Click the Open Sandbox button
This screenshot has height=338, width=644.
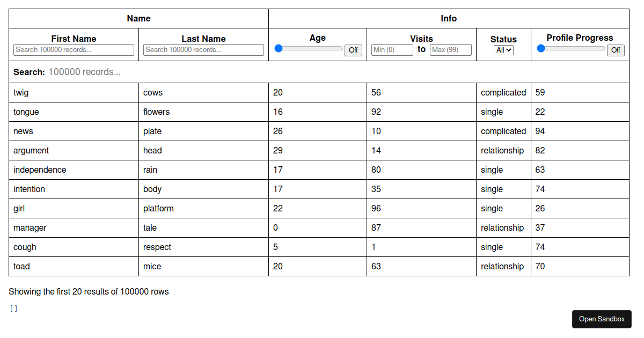[602, 319]
